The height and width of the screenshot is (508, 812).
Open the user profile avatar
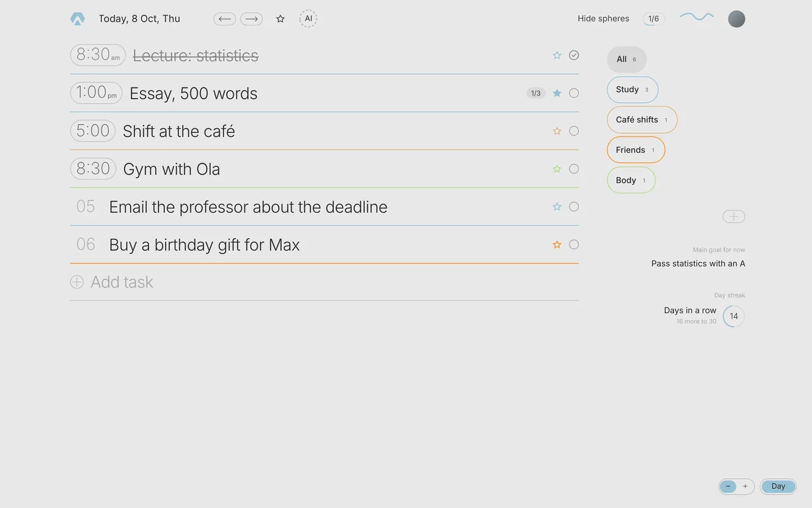(736, 19)
